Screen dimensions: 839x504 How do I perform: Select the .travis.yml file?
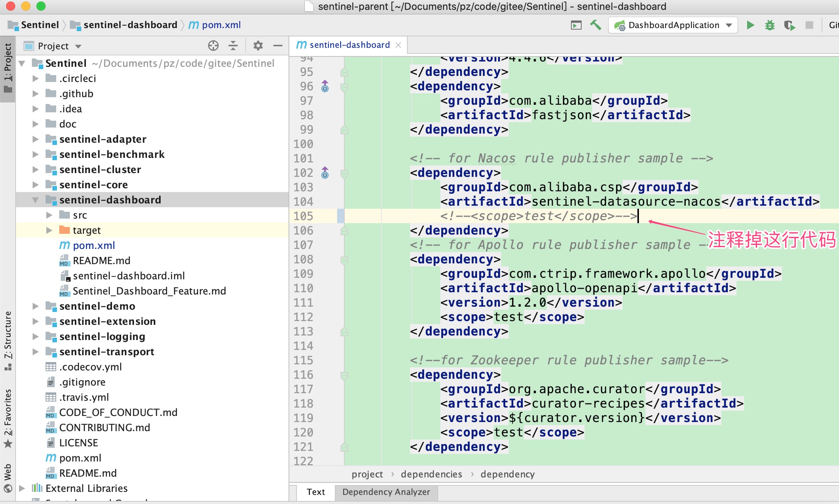pyautogui.click(x=84, y=397)
